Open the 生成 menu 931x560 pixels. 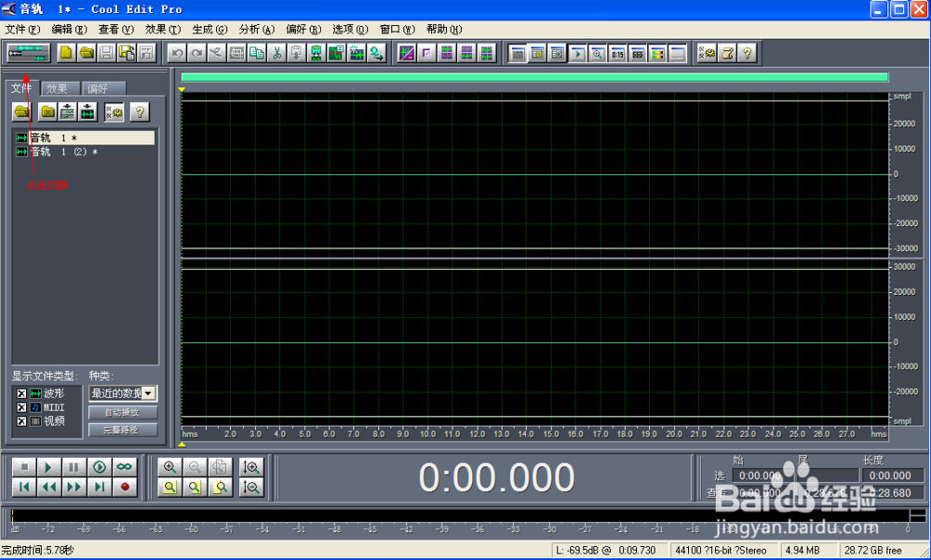[x=209, y=29]
